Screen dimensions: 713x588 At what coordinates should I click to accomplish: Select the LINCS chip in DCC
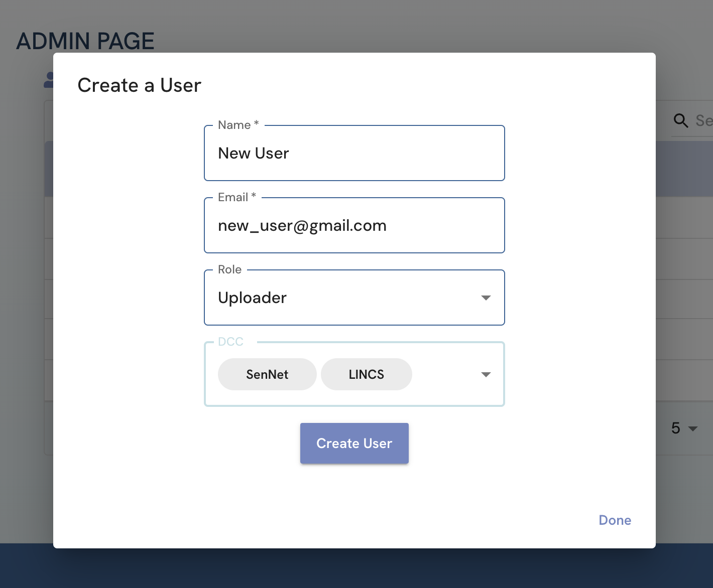[366, 374]
